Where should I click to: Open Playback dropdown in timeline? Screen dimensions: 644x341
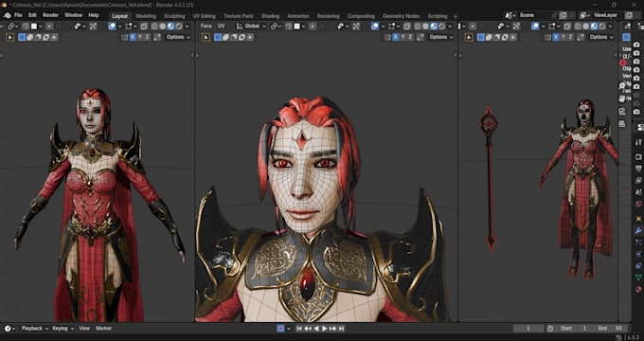(x=34, y=329)
